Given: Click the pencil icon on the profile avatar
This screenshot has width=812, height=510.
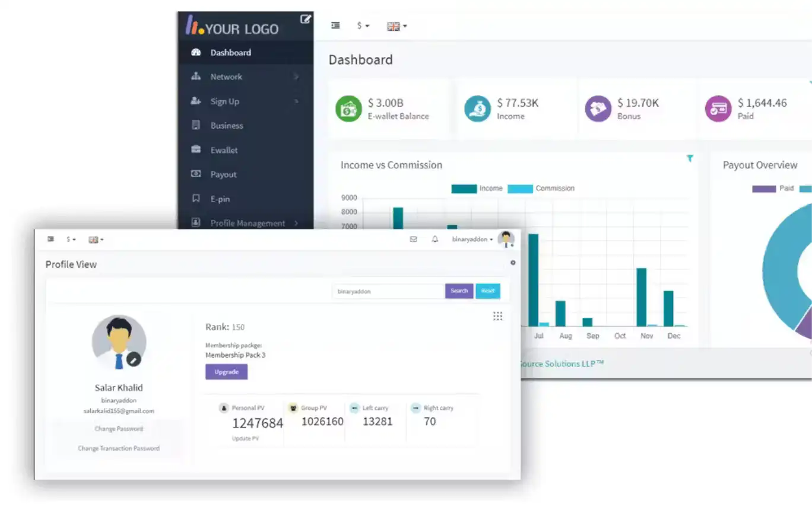Looking at the screenshot, I should click(x=134, y=359).
